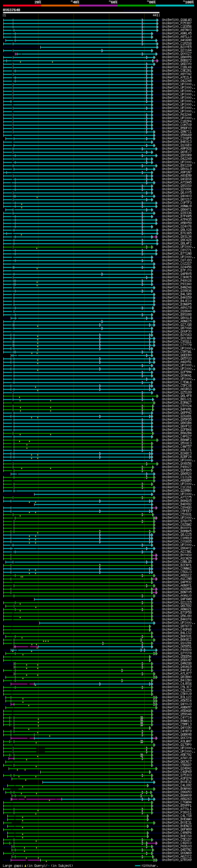Select hit UniRef100_Q9U4Y2
197x868 pixels.
(177, 548)
